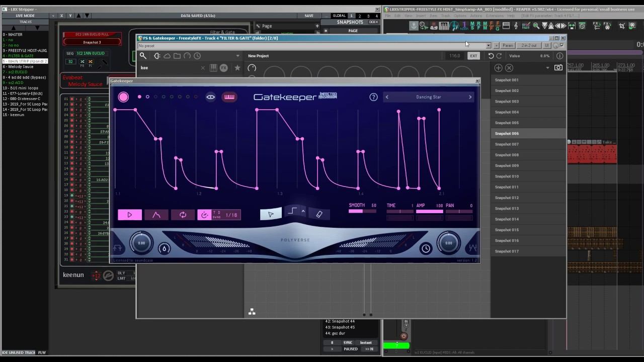Select the envelope one-shot shape button
644x362 pixels.
click(156, 215)
